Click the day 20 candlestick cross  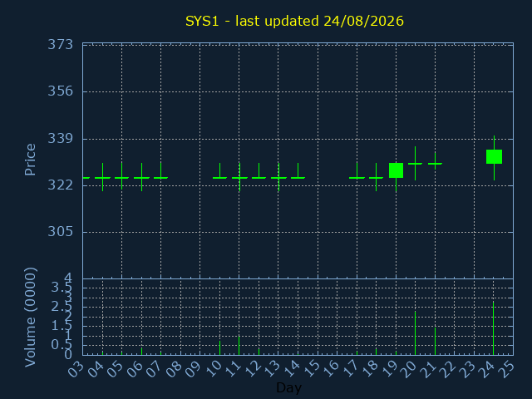(x=415, y=164)
